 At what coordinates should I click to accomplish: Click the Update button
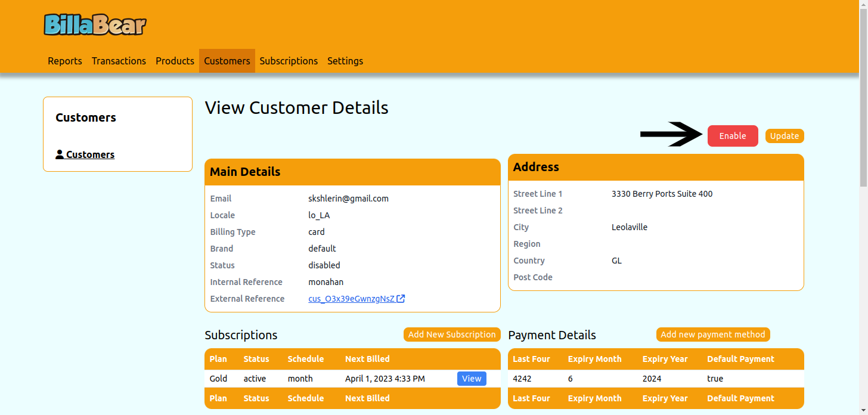pyautogui.click(x=785, y=136)
